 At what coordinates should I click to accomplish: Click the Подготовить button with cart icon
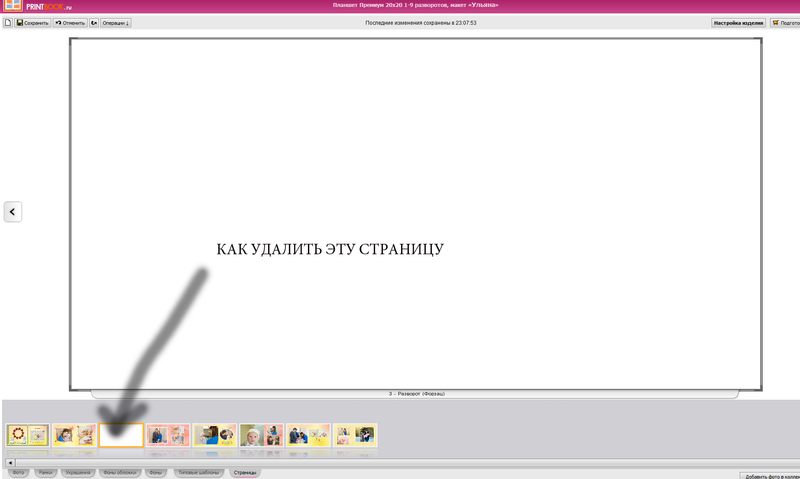(785, 22)
